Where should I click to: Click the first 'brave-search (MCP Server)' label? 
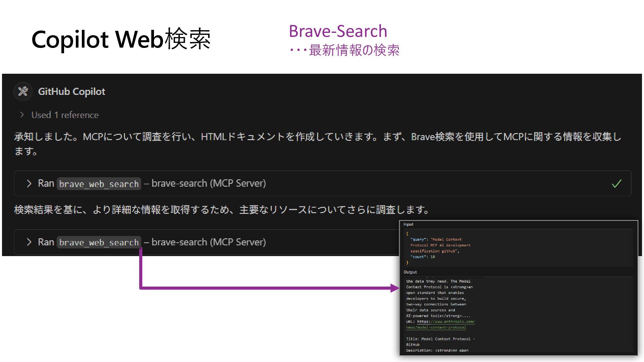pos(209,183)
